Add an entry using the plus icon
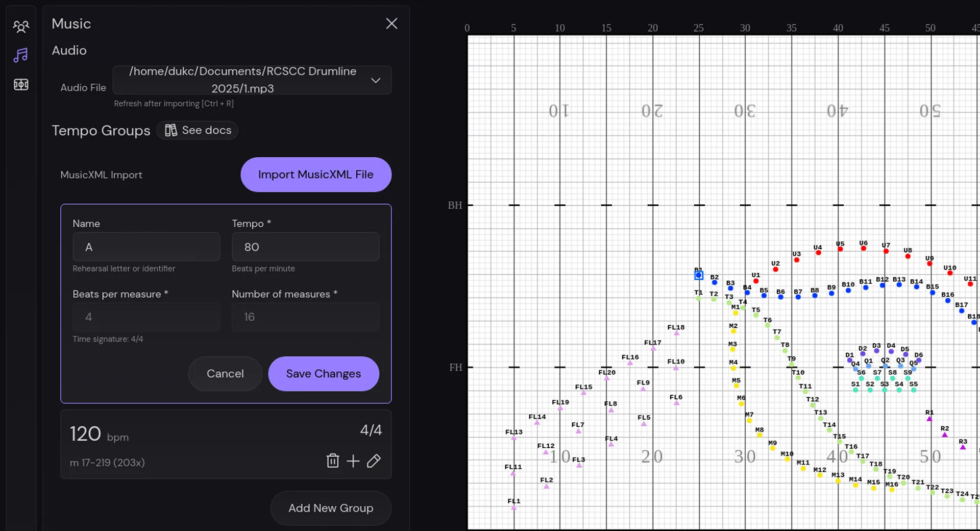 click(353, 461)
